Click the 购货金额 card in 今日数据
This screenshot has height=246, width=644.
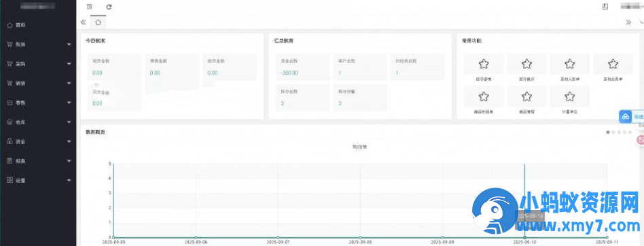click(x=229, y=67)
